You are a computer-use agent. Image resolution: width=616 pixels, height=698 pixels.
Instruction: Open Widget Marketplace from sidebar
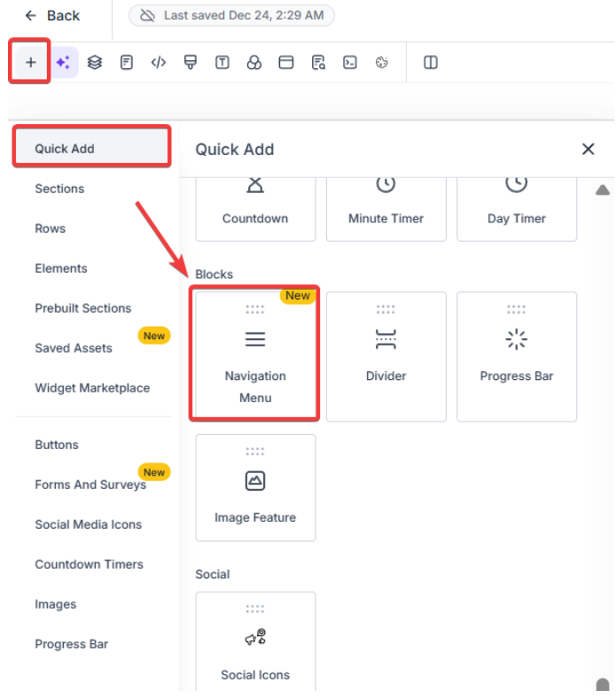click(x=92, y=388)
